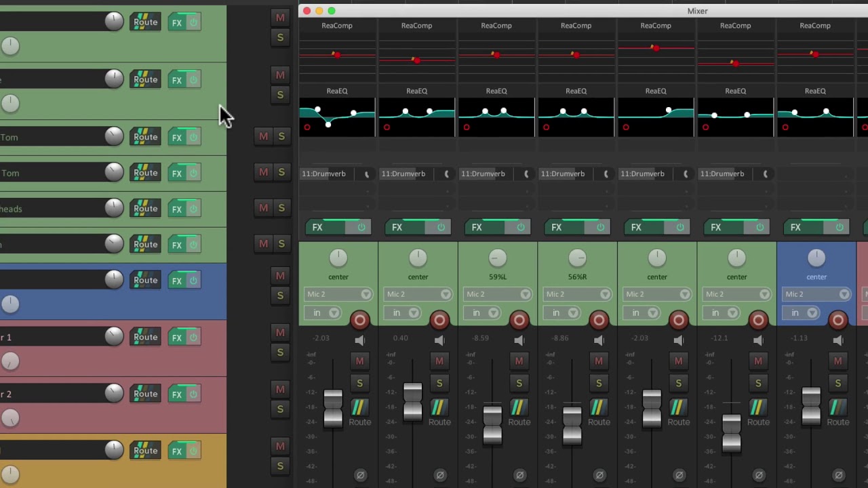
Task: Mute the -12.1 mixer channel
Action: coord(758,362)
